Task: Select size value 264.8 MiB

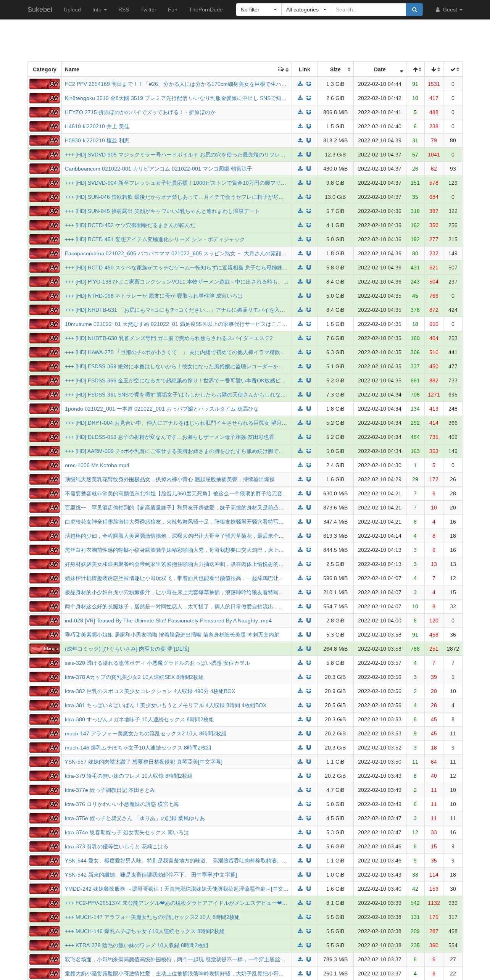Action: click(x=335, y=649)
